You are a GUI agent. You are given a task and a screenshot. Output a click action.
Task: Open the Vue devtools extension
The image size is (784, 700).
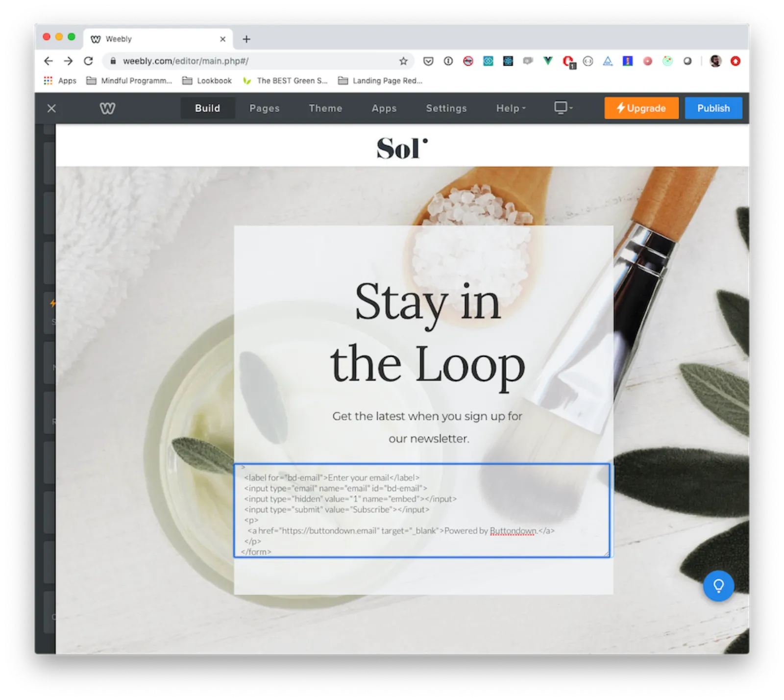point(548,61)
